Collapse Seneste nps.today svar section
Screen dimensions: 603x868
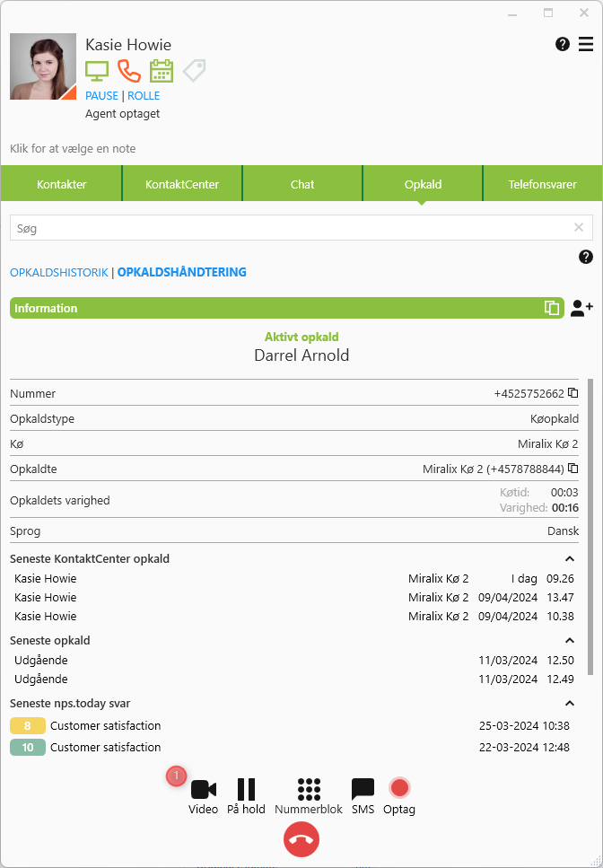coord(569,704)
